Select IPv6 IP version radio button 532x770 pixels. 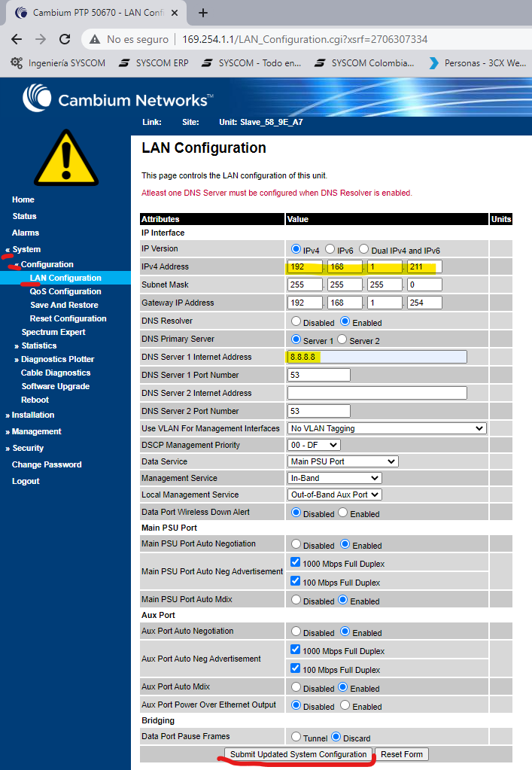[330, 249]
